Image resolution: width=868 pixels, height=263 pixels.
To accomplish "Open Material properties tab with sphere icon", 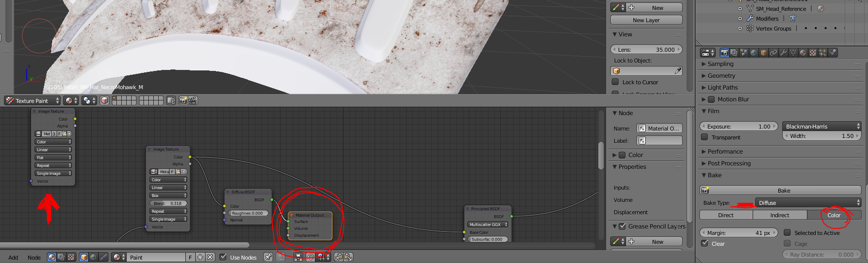I will [x=803, y=53].
